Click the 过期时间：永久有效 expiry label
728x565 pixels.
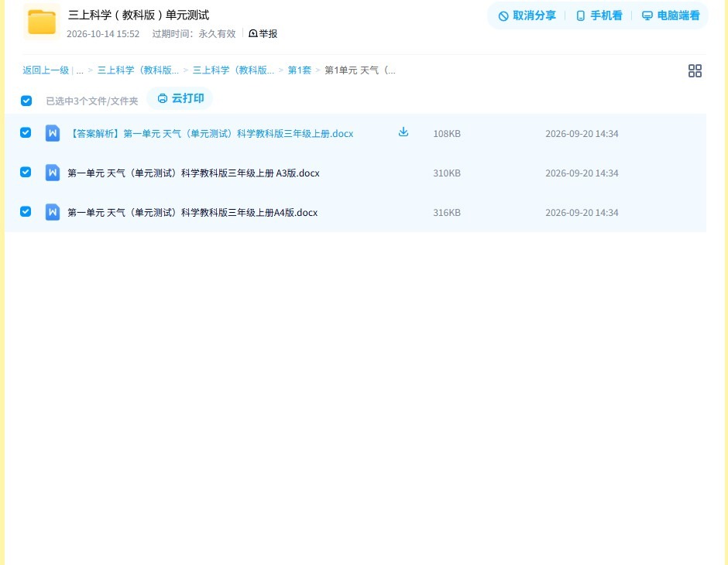click(x=194, y=34)
